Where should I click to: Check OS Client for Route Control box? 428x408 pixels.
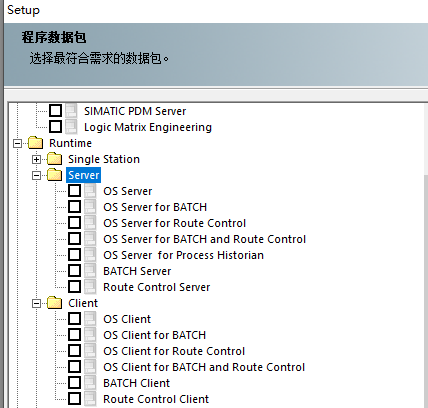(x=74, y=351)
